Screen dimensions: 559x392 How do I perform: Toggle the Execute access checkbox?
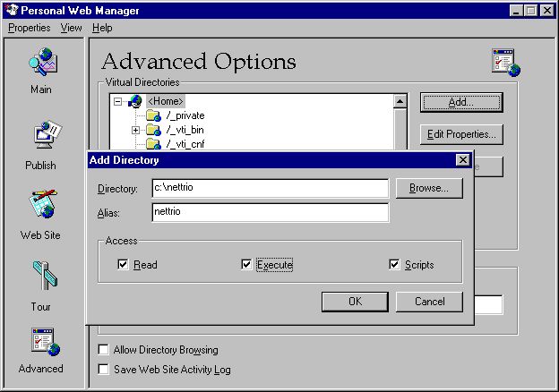click(247, 265)
